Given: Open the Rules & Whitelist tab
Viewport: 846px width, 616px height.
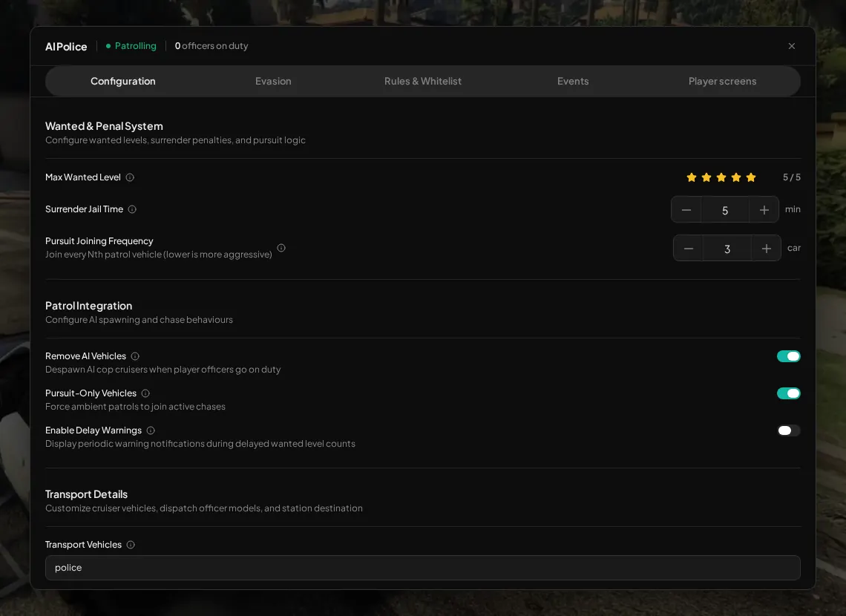Looking at the screenshot, I should [x=423, y=82].
